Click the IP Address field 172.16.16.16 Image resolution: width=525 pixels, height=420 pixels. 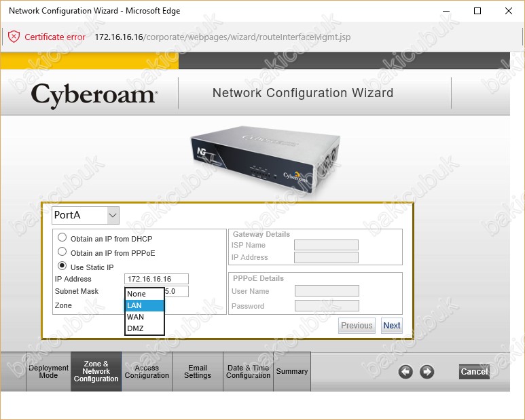156,279
